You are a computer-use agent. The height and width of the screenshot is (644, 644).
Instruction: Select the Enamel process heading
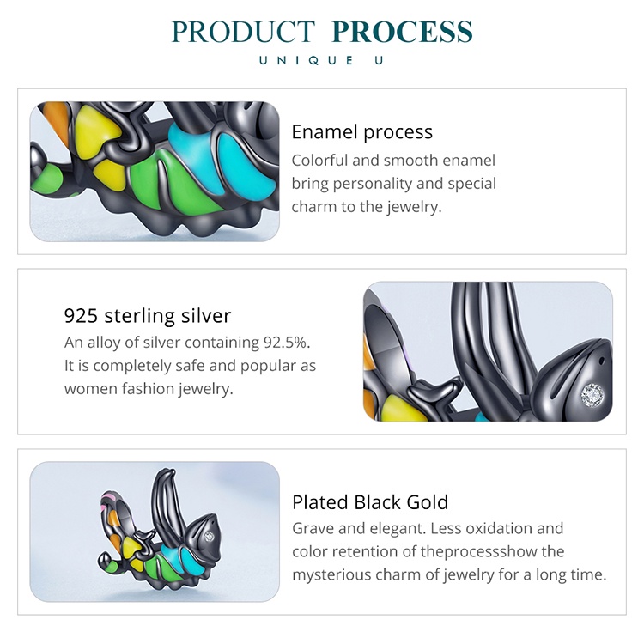(361, 132)
